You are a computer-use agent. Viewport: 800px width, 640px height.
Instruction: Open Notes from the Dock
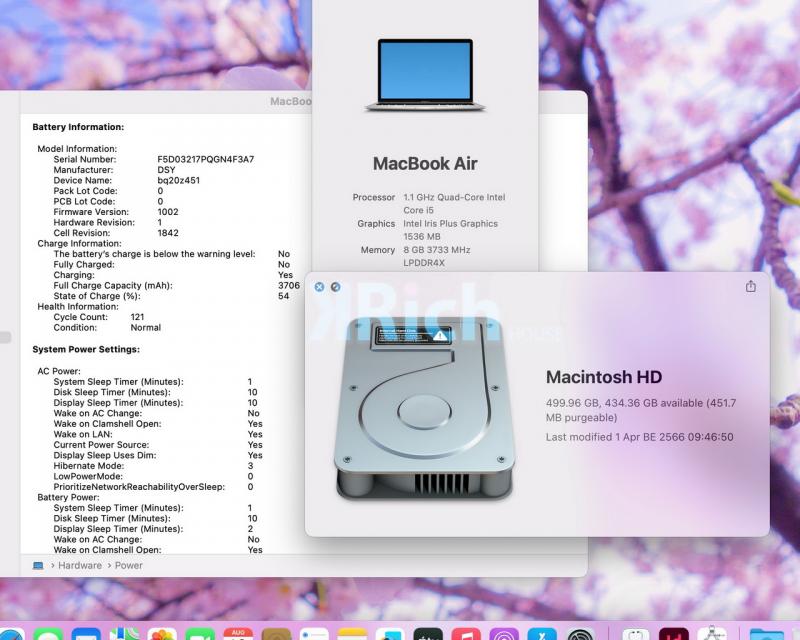[x=352, y=634]
